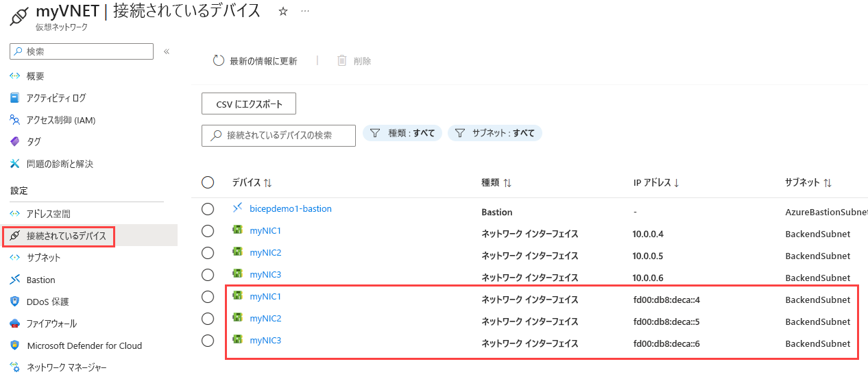This screenshot has height=377, width=868.
Task: Open the 種類 : すべて filter
Action: (x=402, y=133)
